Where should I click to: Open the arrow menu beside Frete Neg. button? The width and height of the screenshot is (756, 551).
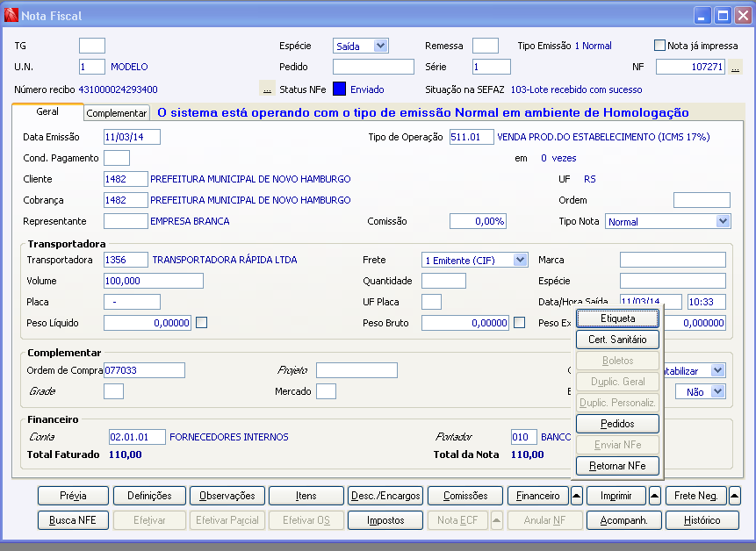[734, 496]
